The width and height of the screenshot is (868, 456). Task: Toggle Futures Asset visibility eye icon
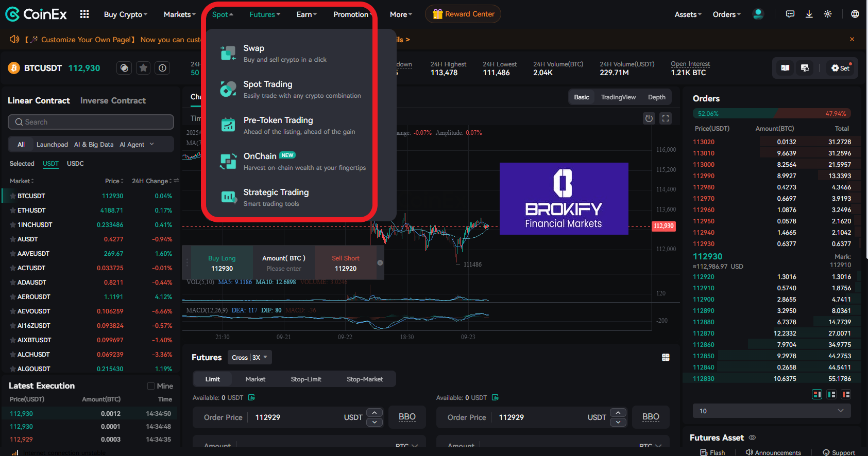[x=752, y=437]
